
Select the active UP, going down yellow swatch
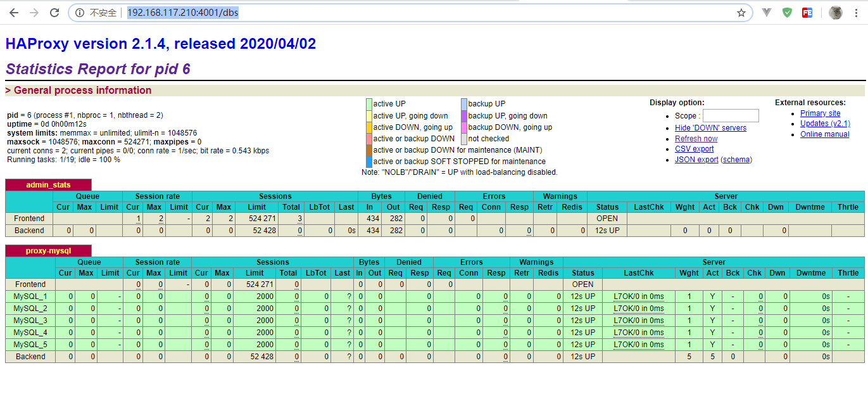coord(369,115)
